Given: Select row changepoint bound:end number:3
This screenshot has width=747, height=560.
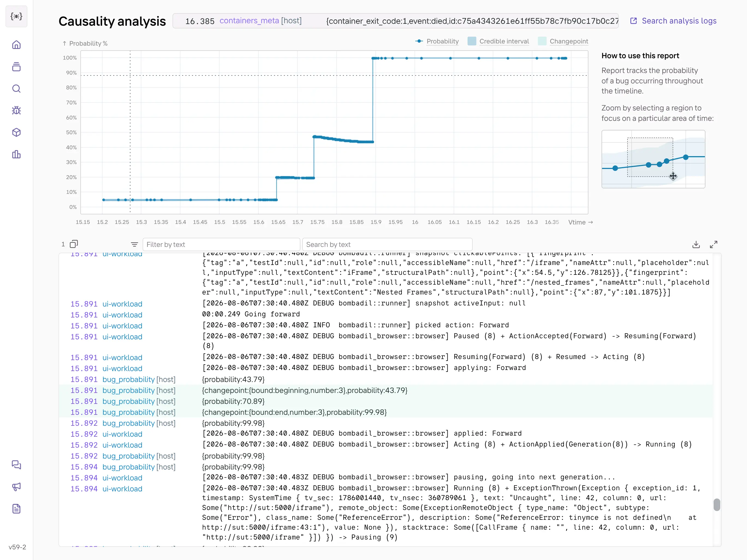Looking at the screenshot, I should [386, 412].
